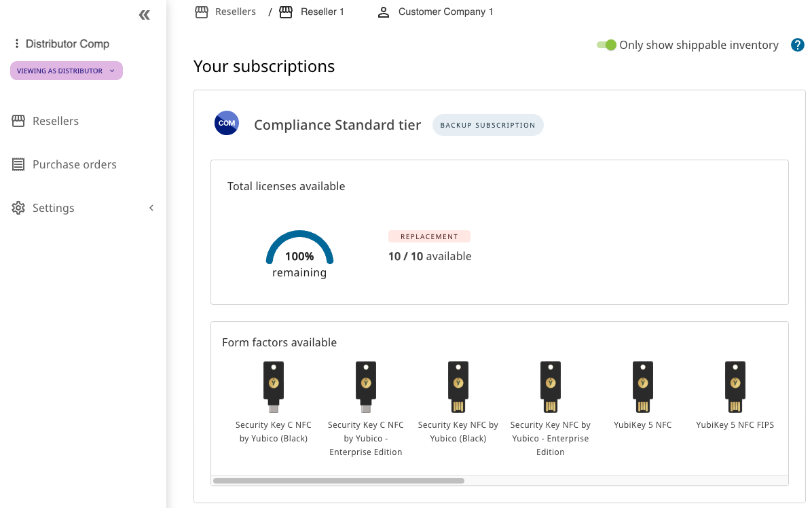Go to Resellers breadcrumb link
Image resolution: width=812 pixels, height=508 pixels.
[x=236, y=12]
